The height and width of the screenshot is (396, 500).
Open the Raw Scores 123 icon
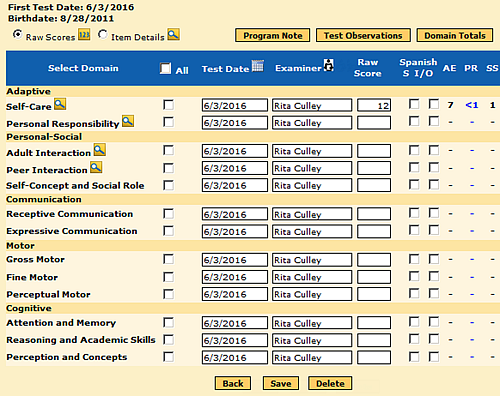click(84, 34)
